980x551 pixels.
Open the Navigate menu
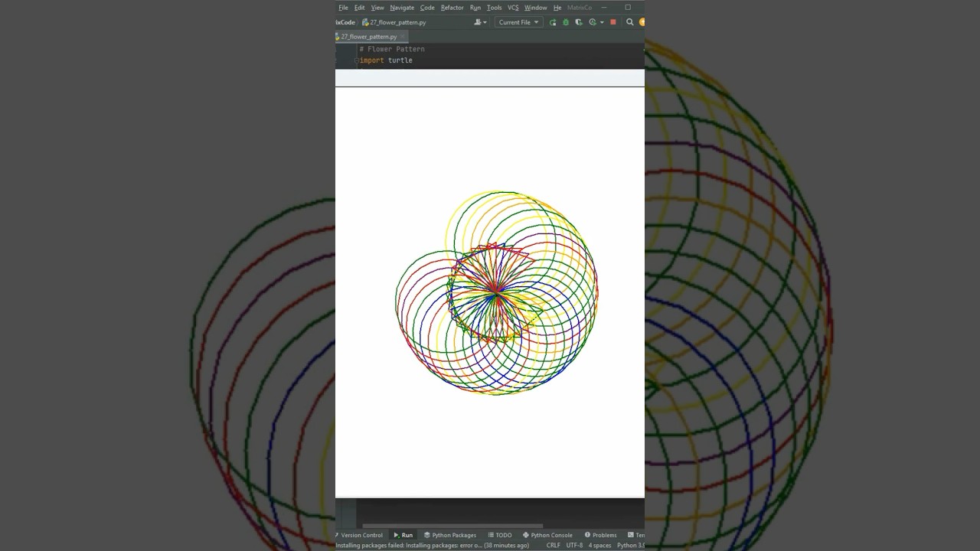pyautogui.click(x=402, y=8)
